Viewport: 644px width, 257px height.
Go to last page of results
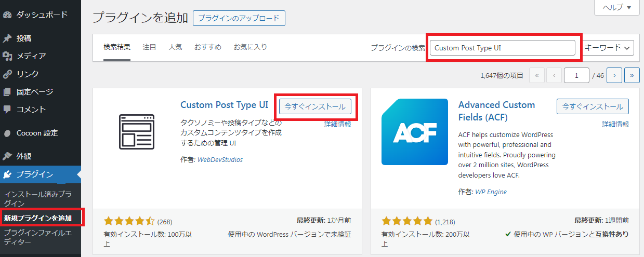pos(632,75)
